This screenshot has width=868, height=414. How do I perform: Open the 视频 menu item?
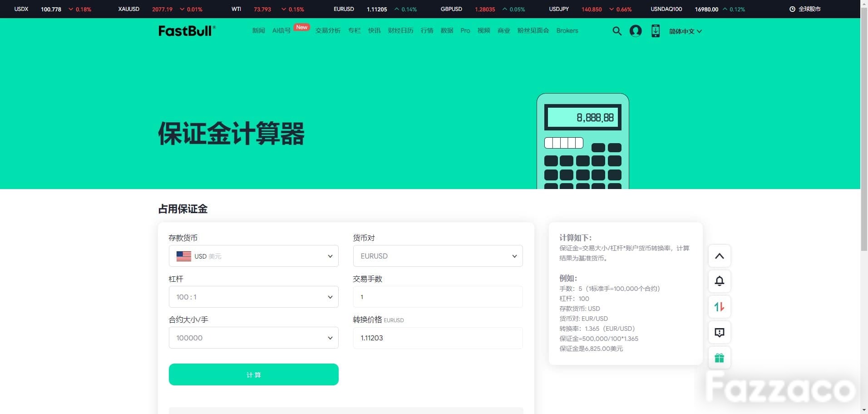[483, 31]
